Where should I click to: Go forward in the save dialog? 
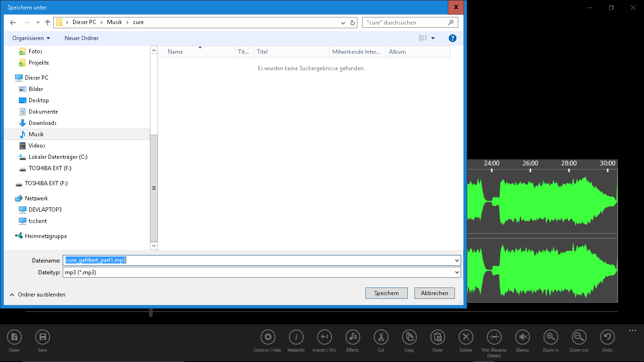click(x=26, y=22)
